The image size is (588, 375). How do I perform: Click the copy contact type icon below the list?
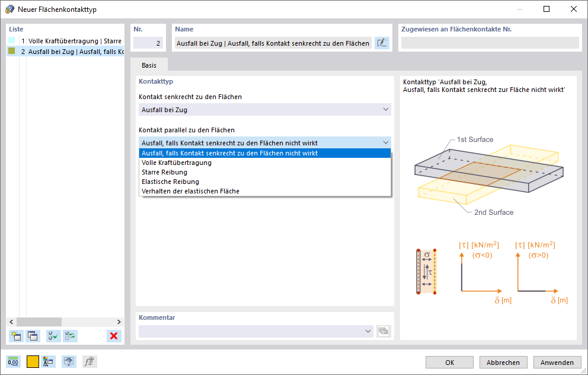point(33,336)
